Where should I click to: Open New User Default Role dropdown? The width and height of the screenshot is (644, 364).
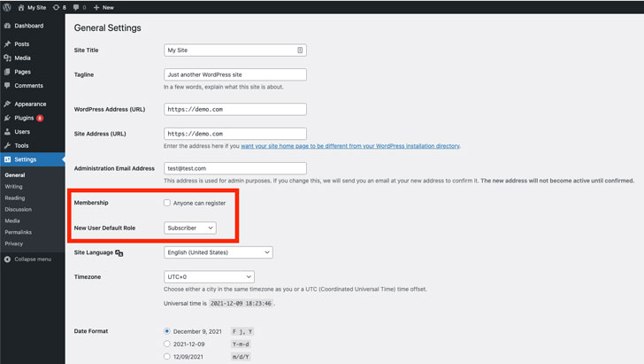tap(190, 228)
